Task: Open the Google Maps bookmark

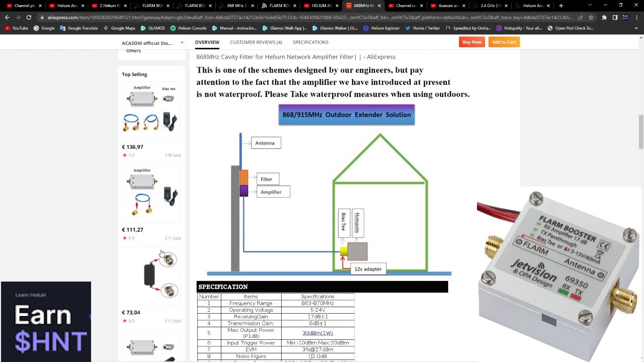Action: point(119,28)
